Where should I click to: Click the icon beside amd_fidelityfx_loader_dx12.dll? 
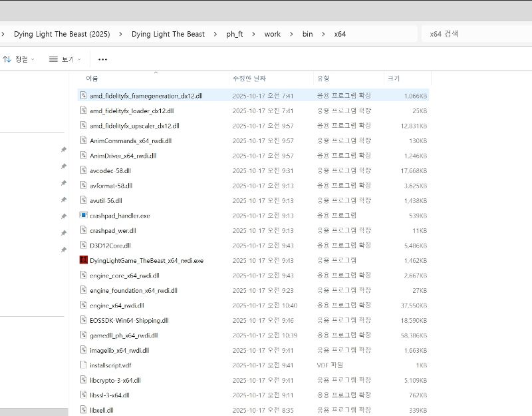pyautogui.click(x=84, y=110)
